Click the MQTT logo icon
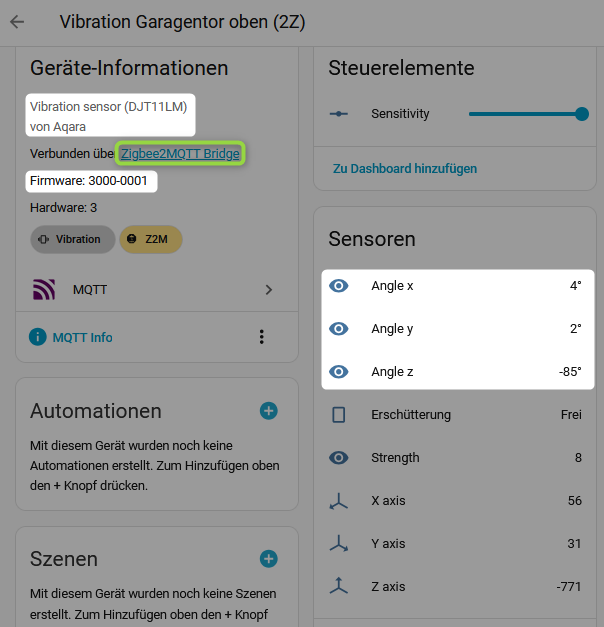 [45, 290]
